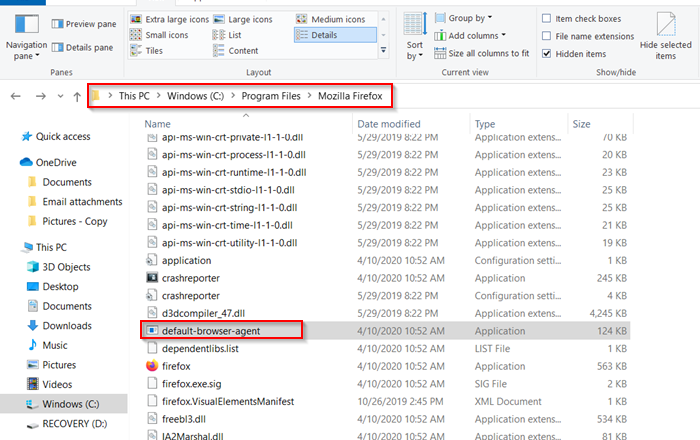
Task: Click Size all columns to fit
Action: (x=482, y=53)
